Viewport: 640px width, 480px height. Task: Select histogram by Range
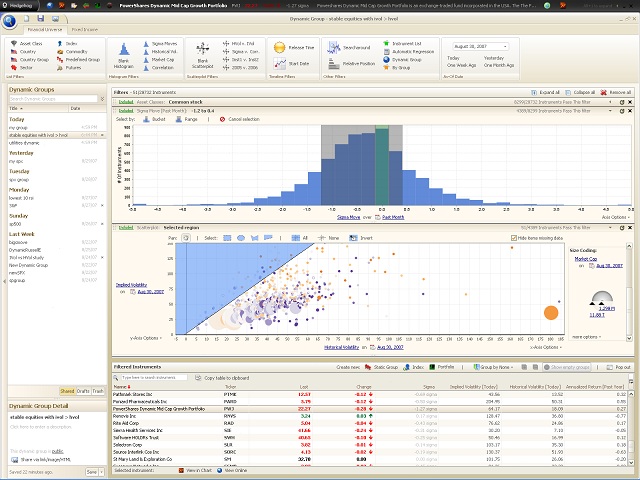187,119
